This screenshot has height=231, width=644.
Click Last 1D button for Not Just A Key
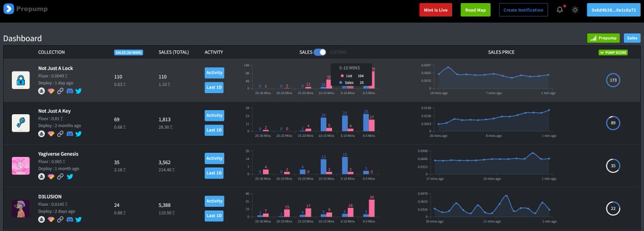click(x=214, y=130)
